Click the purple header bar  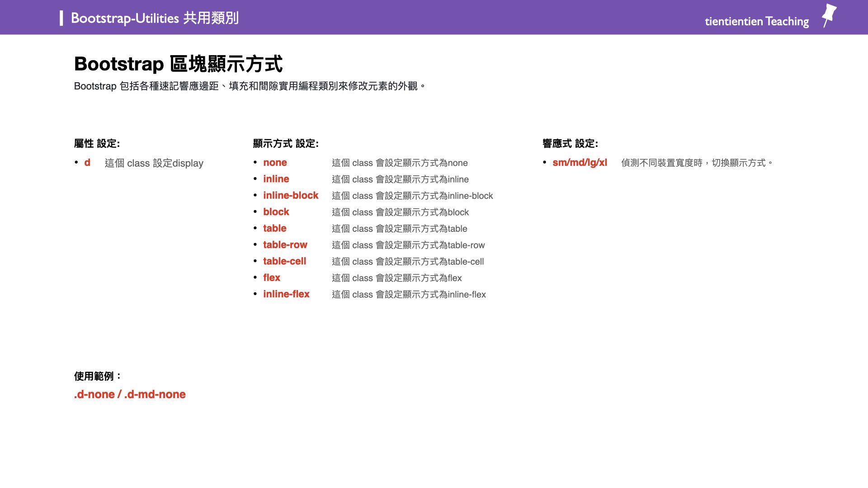[434, 17]
